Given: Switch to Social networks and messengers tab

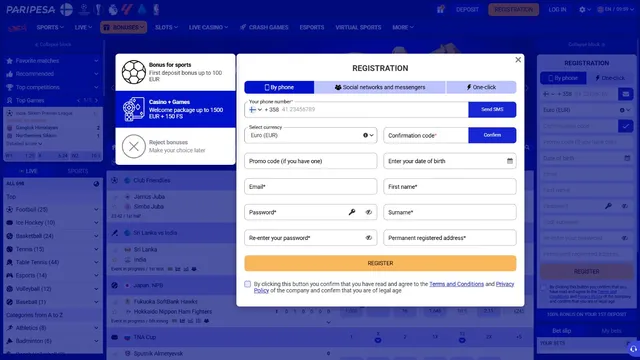Looking at the screenshot, I should 380,87.
